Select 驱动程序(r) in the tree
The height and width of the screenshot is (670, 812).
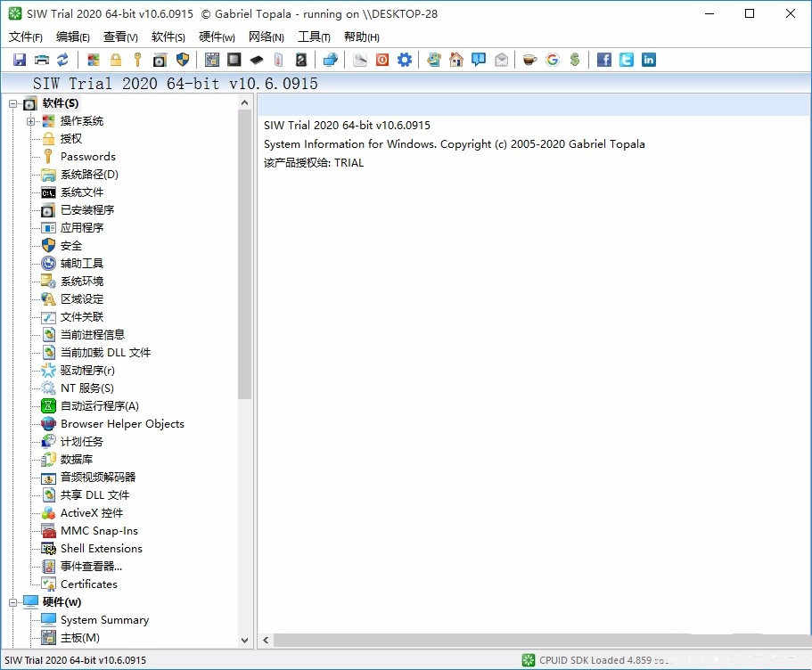(x=87, y=371)
